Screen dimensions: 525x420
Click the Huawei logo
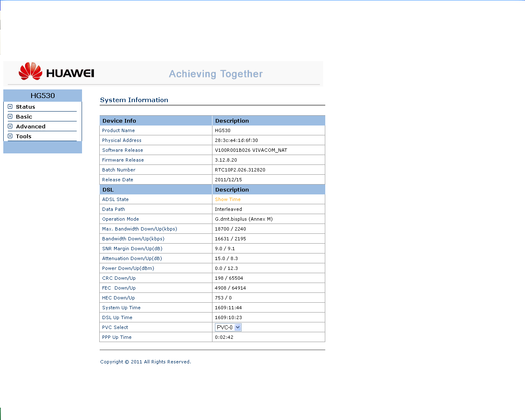(57, 71)
